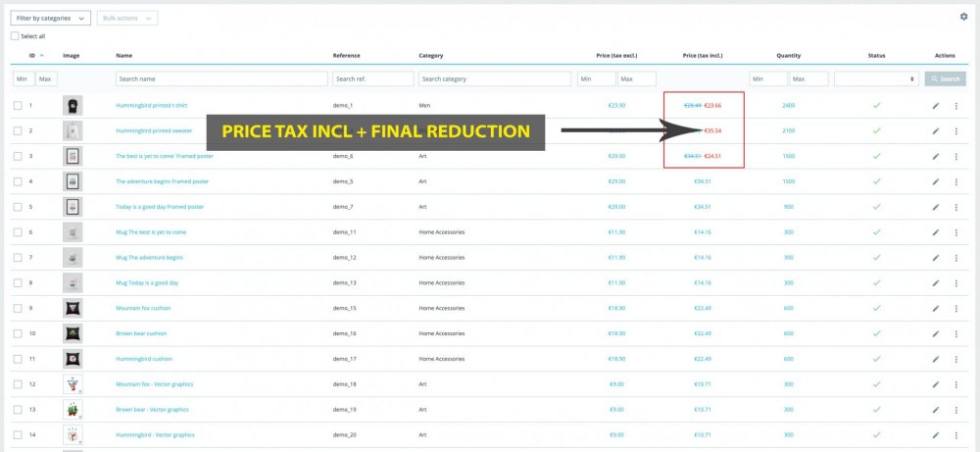The image size is (980, 452).
Task: Sort by Quantity column header
Action: click(788, 56)
